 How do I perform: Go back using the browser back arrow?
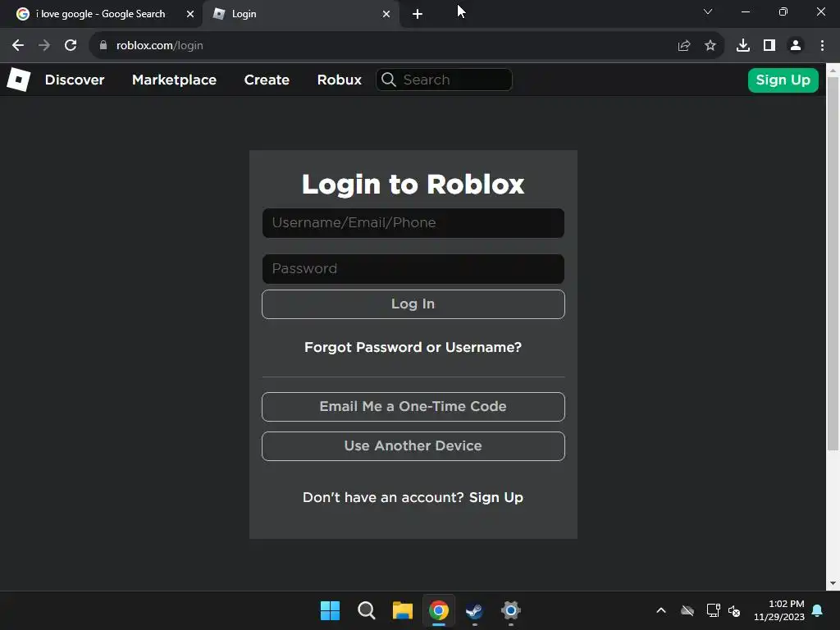click(18, 46)
